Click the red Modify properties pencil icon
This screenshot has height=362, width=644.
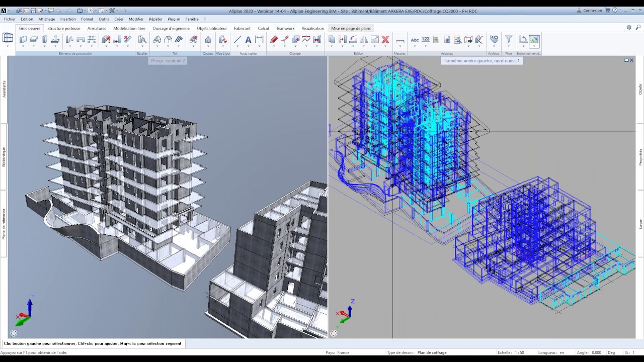(x=274, y=40)
